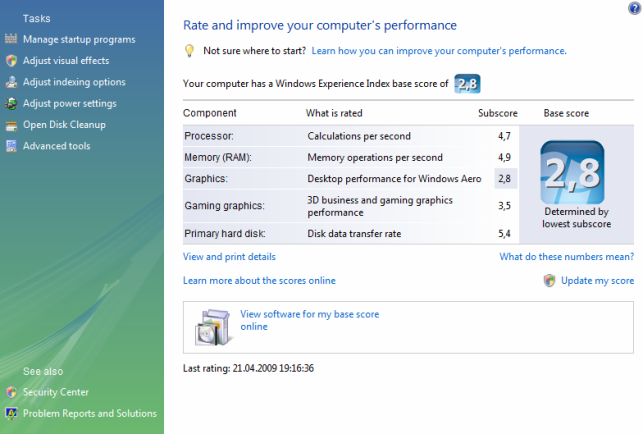
Task: Select the Primary hard disk row label
Action: click(225, 234)
